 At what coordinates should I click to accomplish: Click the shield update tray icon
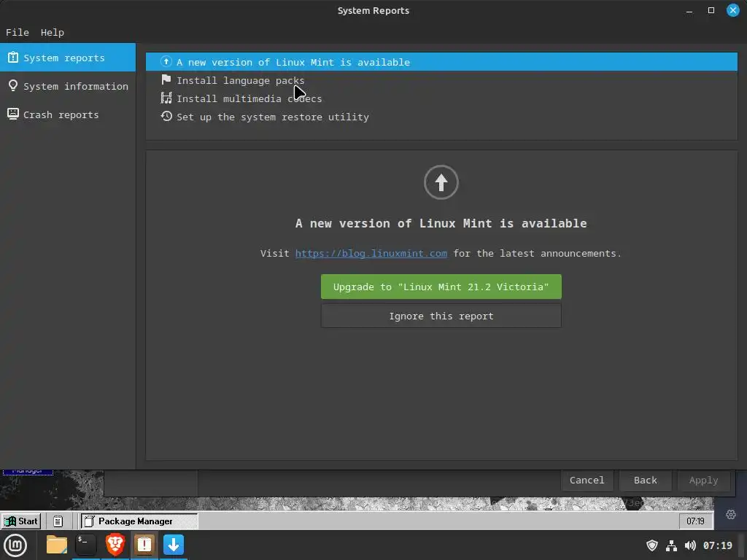tap(652, 545)
